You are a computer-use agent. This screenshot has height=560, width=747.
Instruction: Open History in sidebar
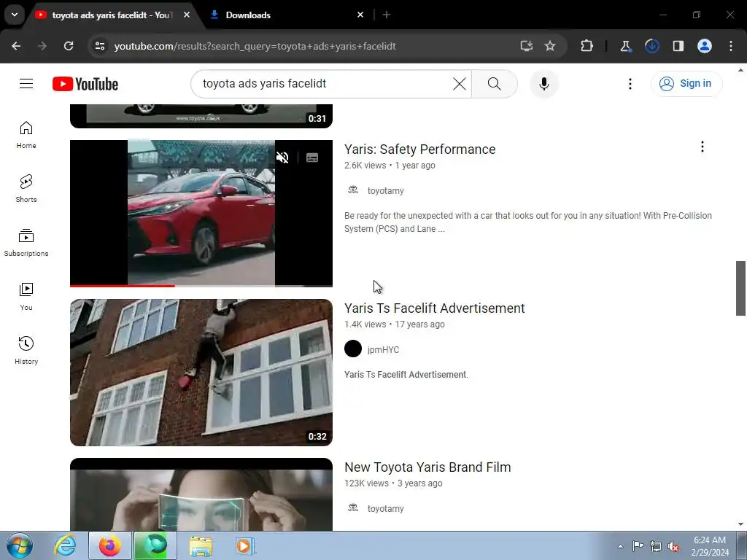pyautogui.click(x=26, y=350)
